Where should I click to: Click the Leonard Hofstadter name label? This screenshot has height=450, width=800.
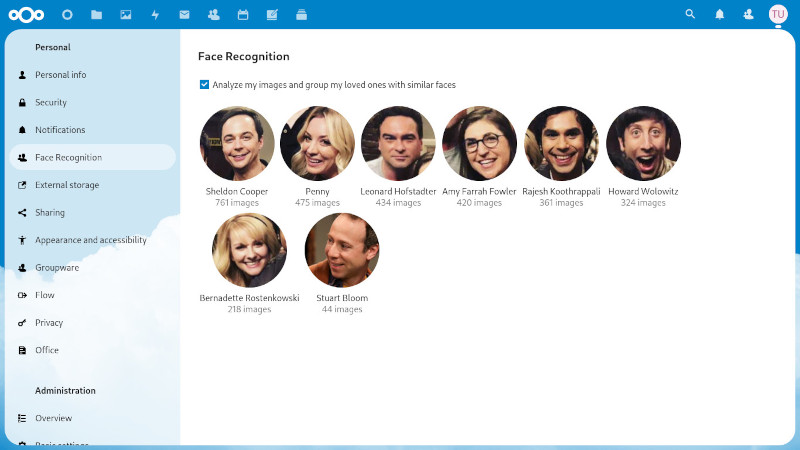[x=398, y=191]
